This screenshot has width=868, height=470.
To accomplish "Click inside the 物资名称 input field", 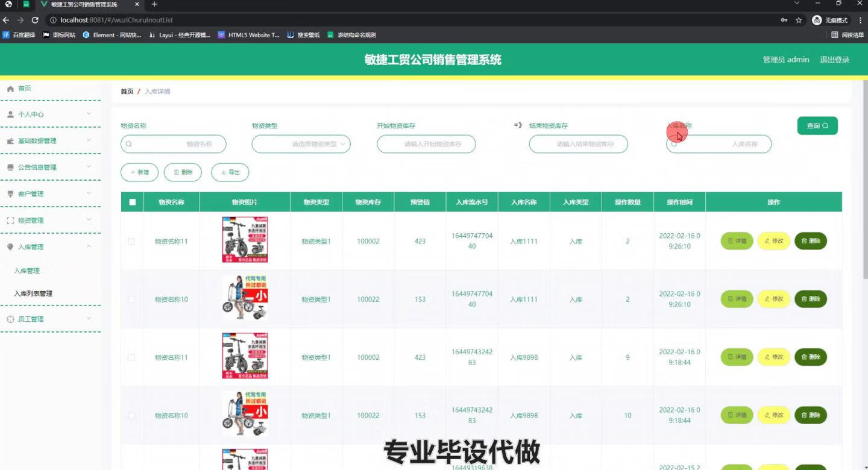I will [x=174, y=144].
